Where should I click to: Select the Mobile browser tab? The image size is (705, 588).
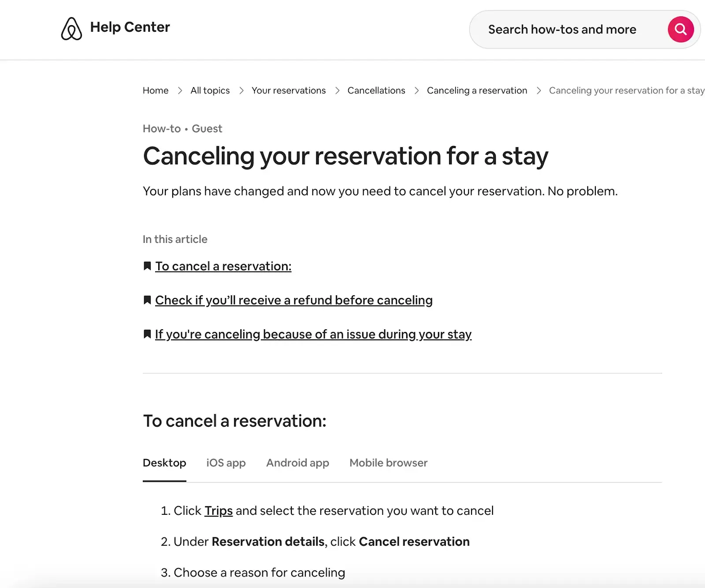coord(388,463)
